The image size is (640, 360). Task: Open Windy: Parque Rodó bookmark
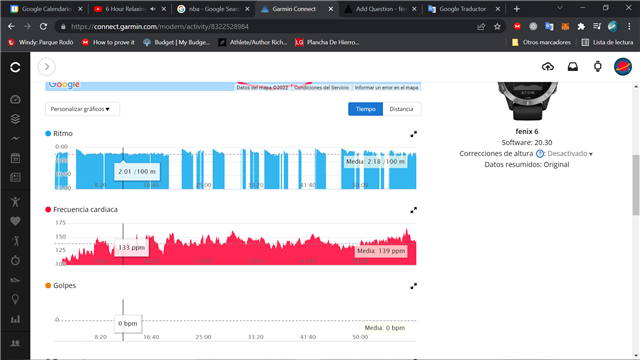[x=40, y=42]
